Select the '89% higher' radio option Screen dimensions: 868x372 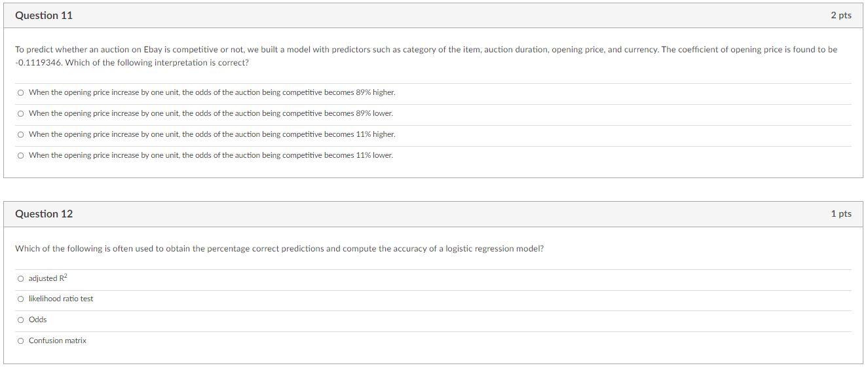click(x=21, y=93)
